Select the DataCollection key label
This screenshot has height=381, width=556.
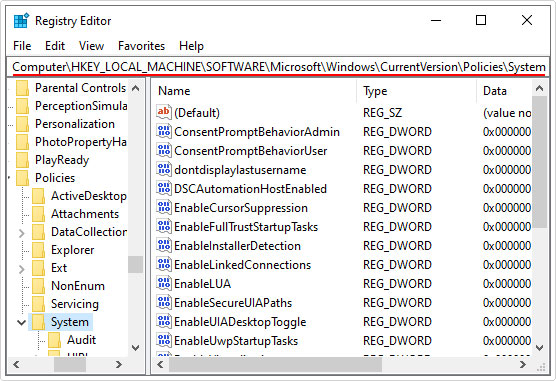(x=89, y=232)
